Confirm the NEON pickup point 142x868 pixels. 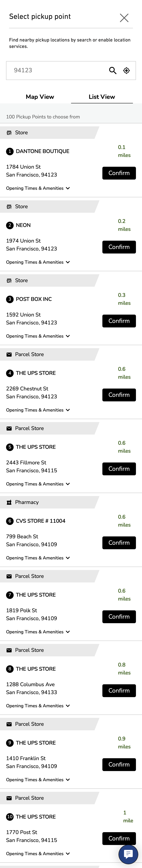click(x=119, y=247)
